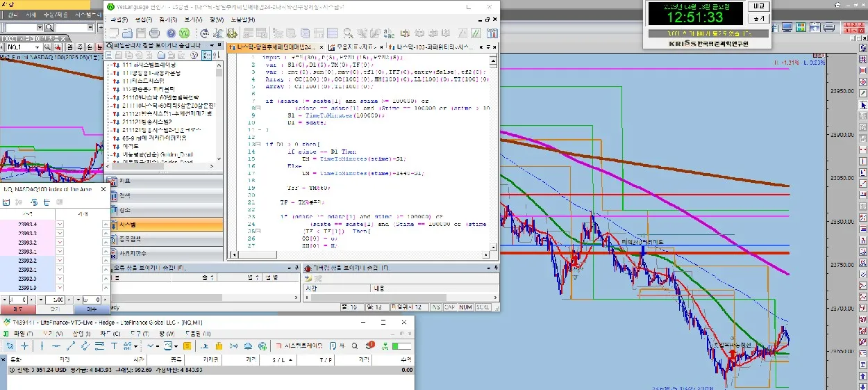Click the middle close button in order panel

pos(54,309)
